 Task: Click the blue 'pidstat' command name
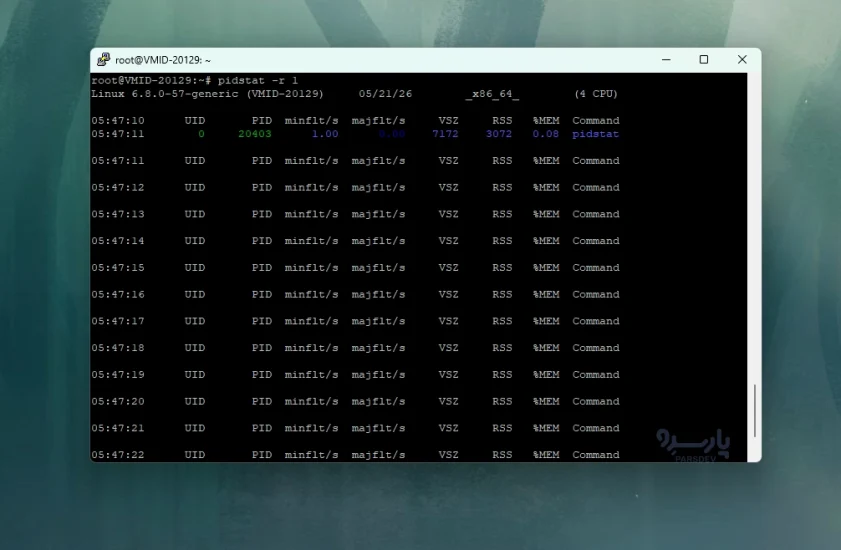tap(595, 134)
